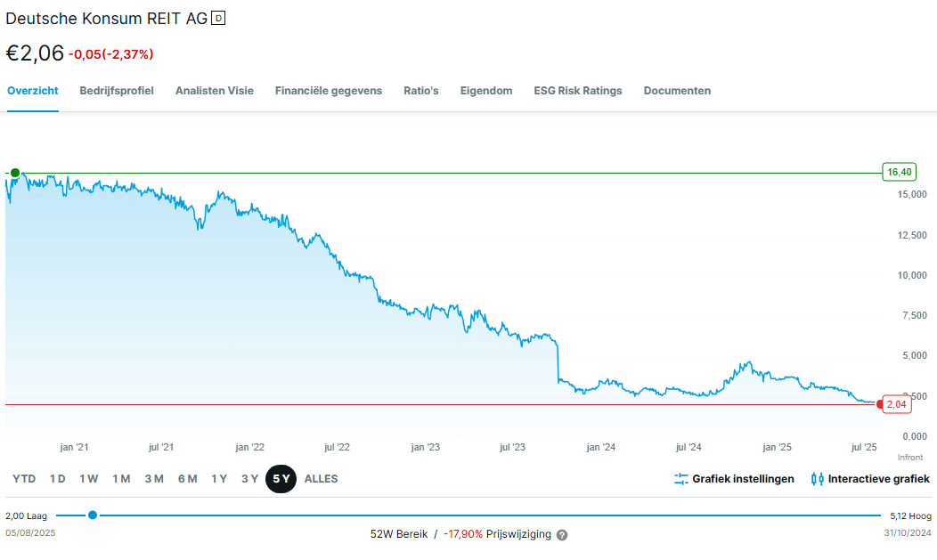Click the green high-point marker on chart
The image size is (937, 560).
[x=15, y=173]
